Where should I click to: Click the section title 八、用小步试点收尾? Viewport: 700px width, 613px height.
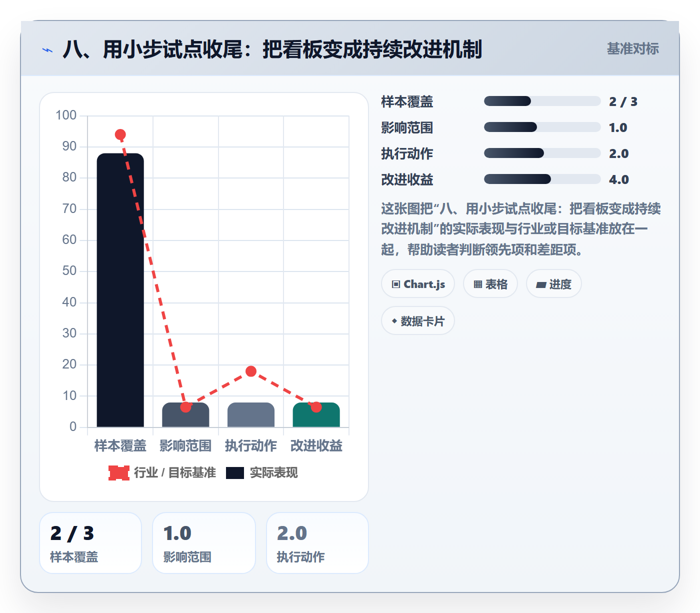(272, 49)
